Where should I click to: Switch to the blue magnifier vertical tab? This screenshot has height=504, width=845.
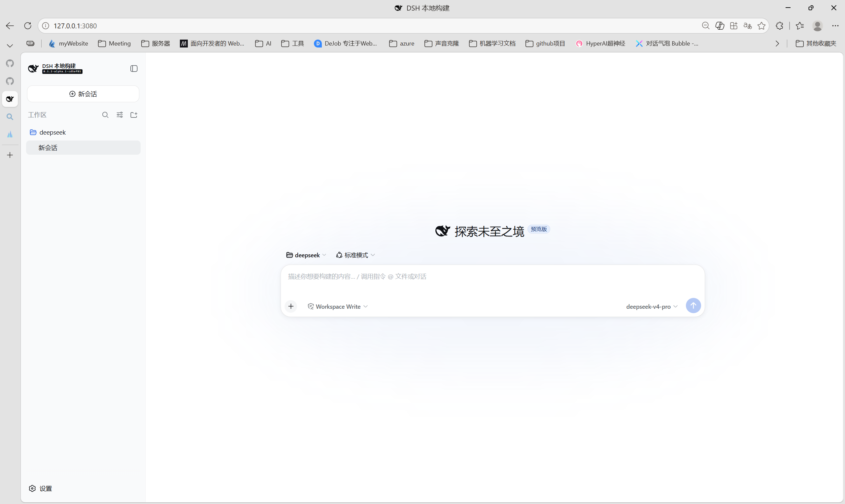click(10, 117)
